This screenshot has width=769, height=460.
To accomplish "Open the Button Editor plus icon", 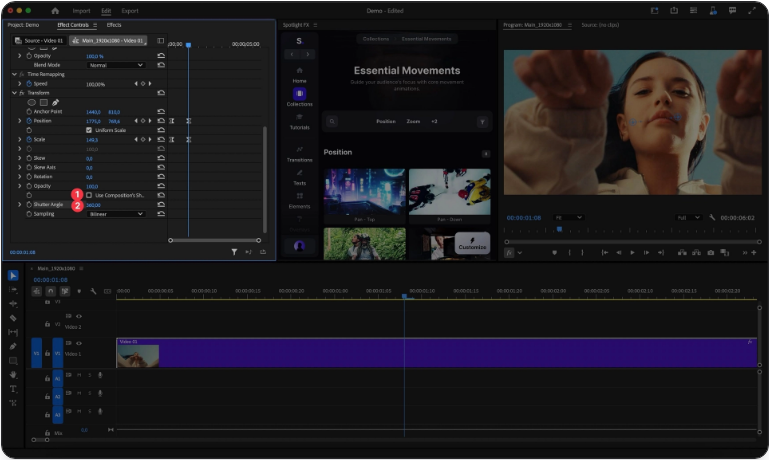I will pos(753,253).
